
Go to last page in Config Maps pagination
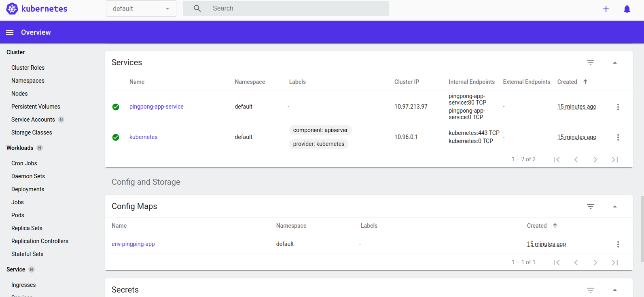615,263
